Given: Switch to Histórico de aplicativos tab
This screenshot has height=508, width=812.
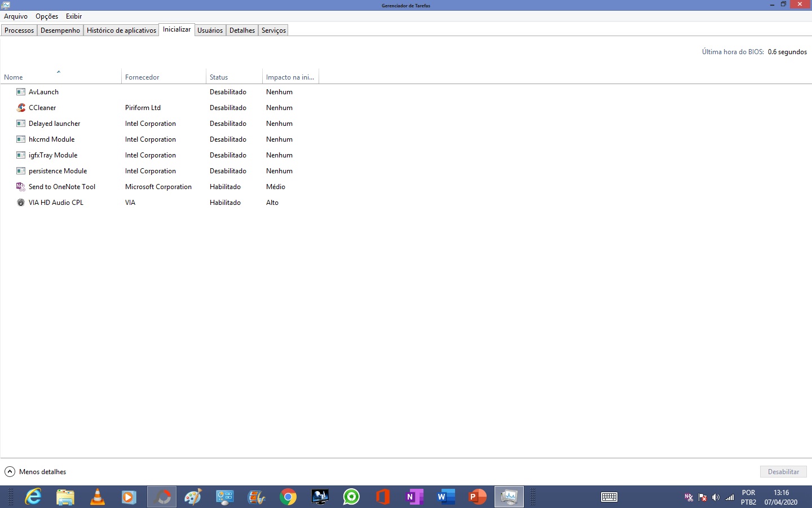Looking at the screenshot, I should tap(121, 30).
